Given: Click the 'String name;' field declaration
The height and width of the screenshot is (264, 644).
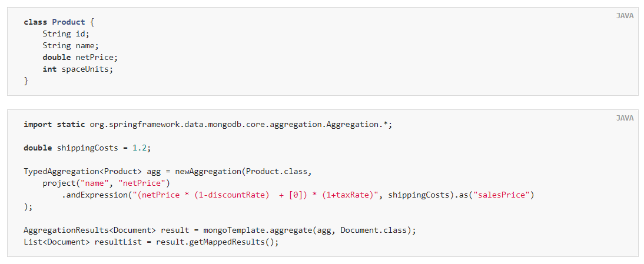Looking at the screenshot, I should (71, 46).
